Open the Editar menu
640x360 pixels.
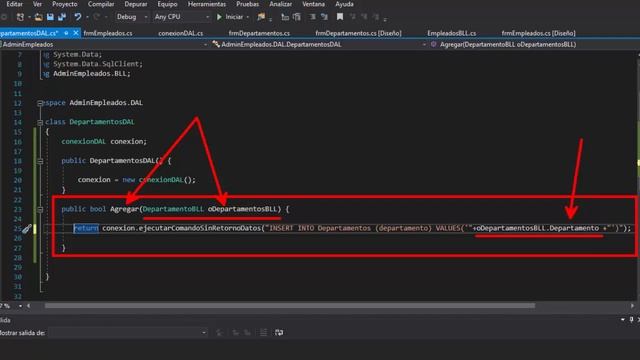[x=14, y=4]
